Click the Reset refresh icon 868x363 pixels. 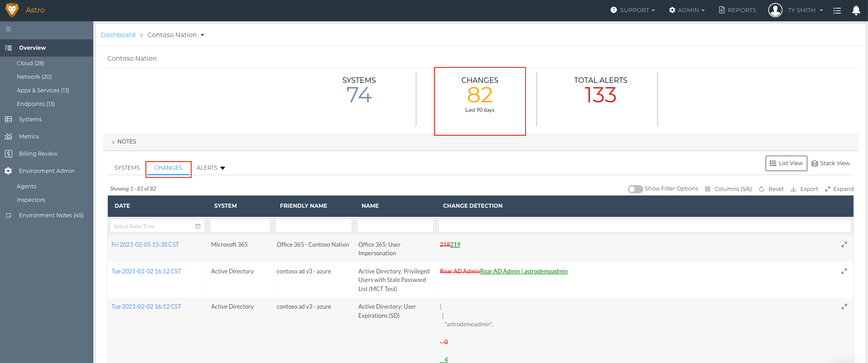tap(762, 189)
